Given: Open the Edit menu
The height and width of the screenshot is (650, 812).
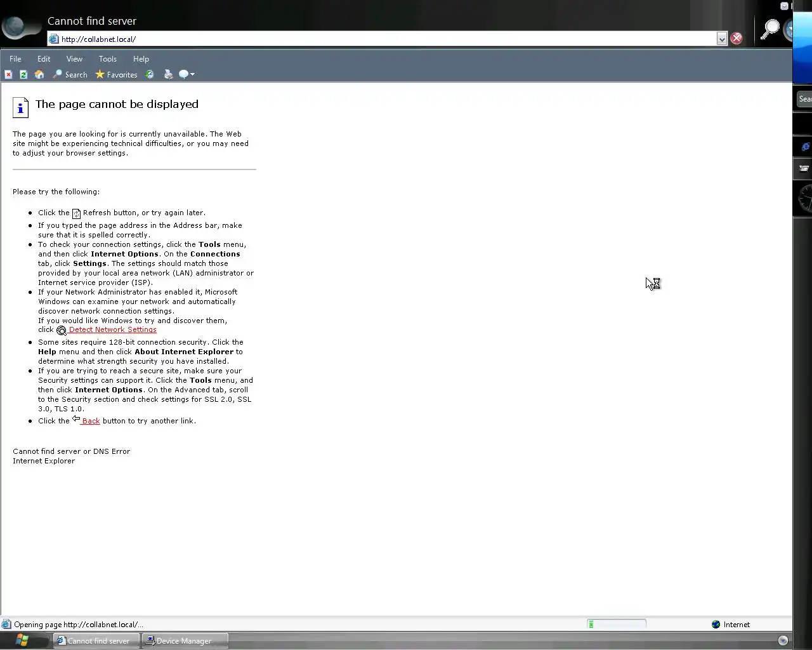Looking at the screenshot, I should (44, 59).
